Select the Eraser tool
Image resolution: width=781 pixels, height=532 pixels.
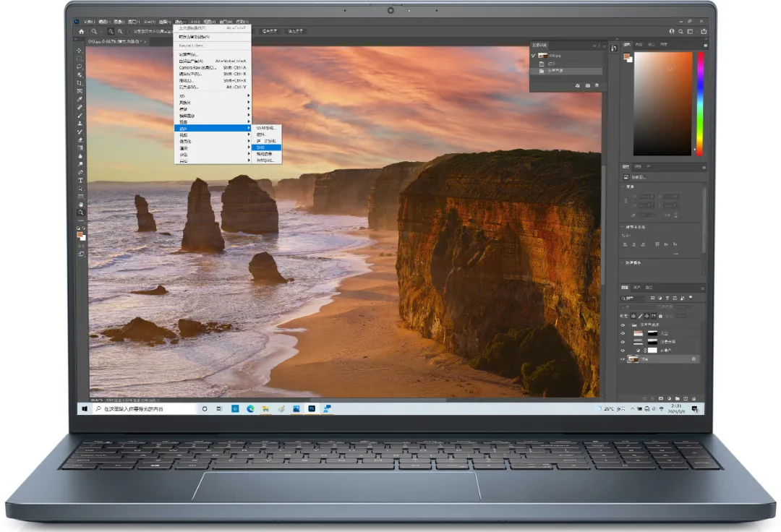click(x=80, y=140)
